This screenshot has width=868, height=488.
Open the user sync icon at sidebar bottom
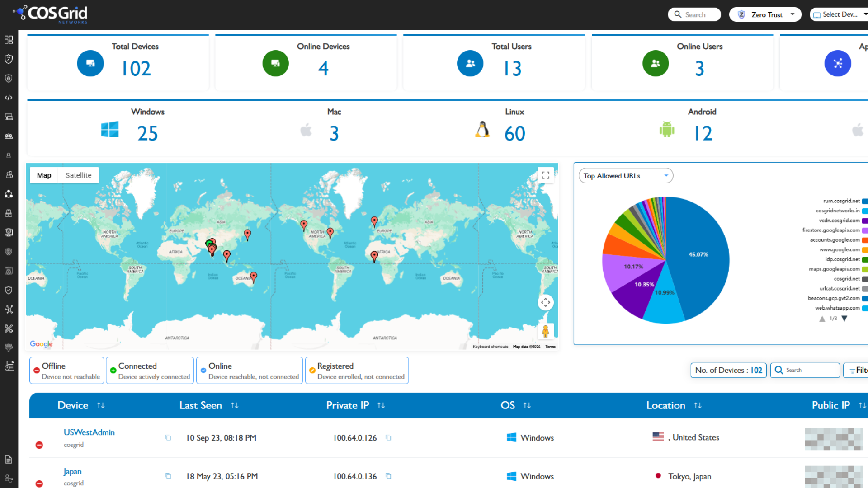pos(9,479)
